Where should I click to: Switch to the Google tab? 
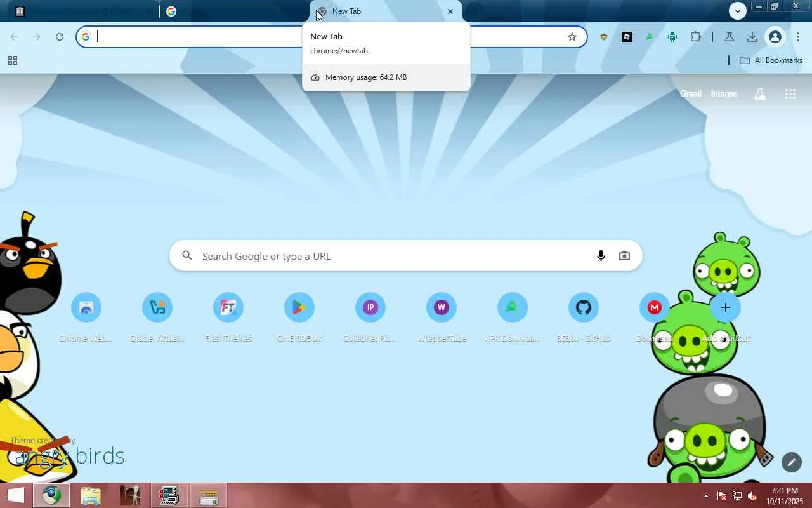pos(235,11)
